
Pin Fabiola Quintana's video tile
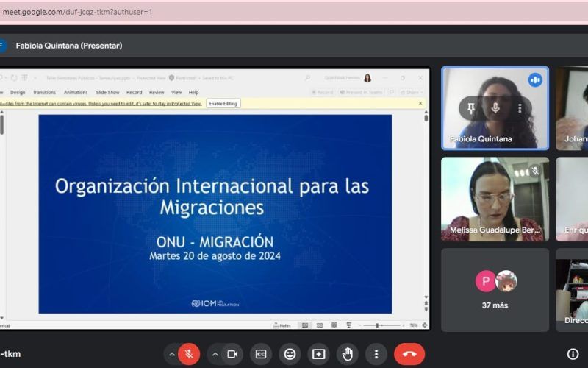pos(470,108)
